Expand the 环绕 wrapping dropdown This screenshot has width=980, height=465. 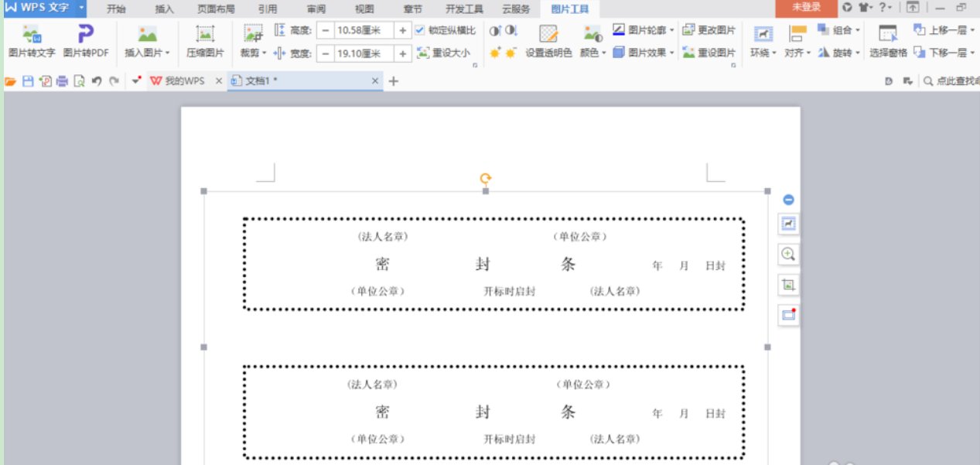[x=774, y=54]
